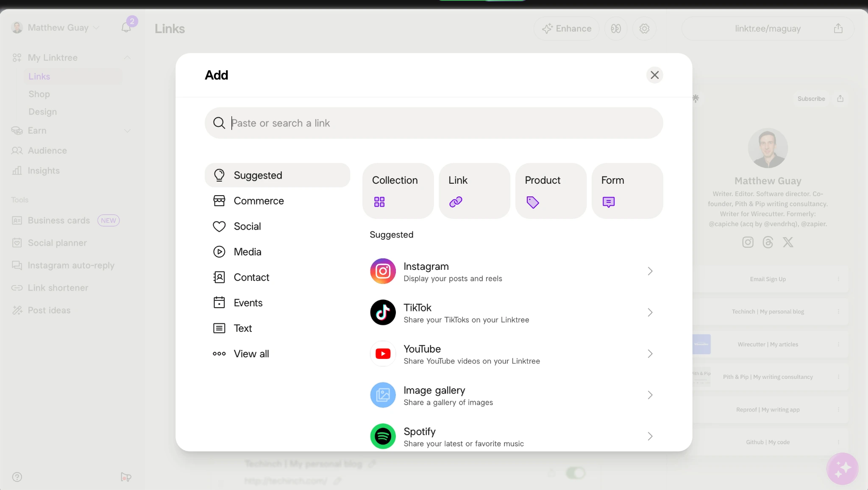
Task: Open the Commerce category
Action: tap(277, 201)
